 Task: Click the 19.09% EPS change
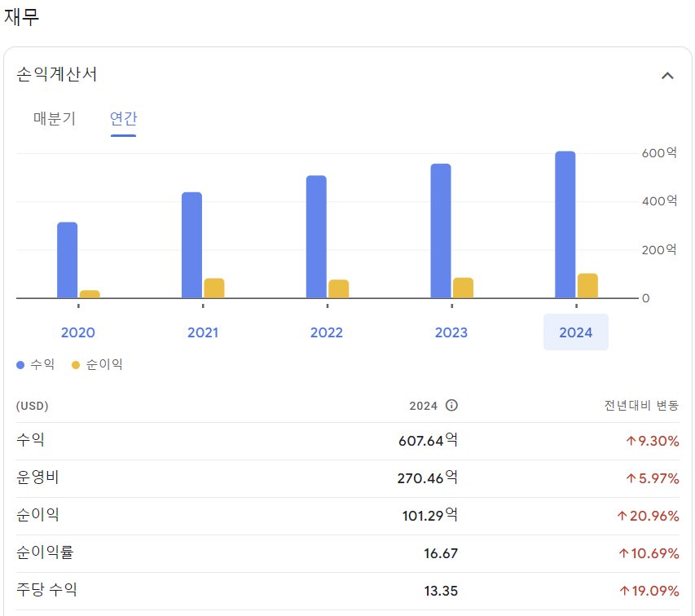(x=649, y=591)
